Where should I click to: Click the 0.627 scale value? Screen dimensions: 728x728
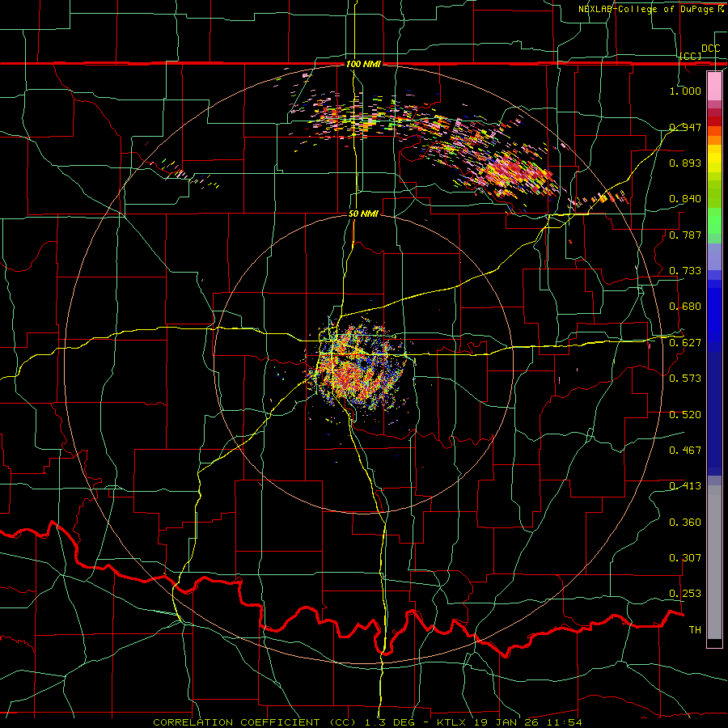pyautogui.click(x=685, y=343)
